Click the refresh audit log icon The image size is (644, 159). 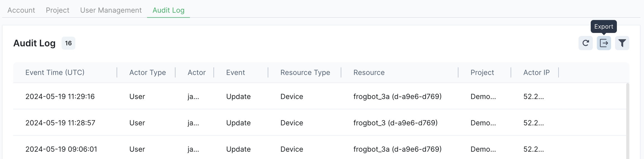[x=585, y=43]
